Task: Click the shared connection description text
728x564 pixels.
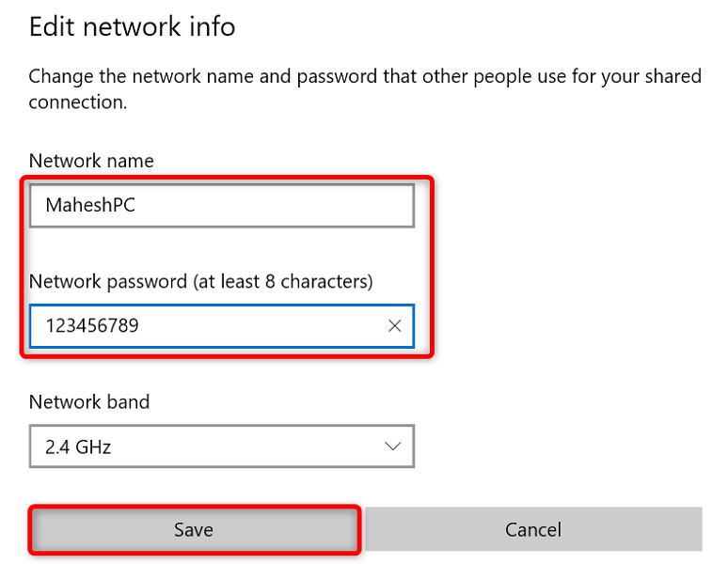Action: pos(365,88)
